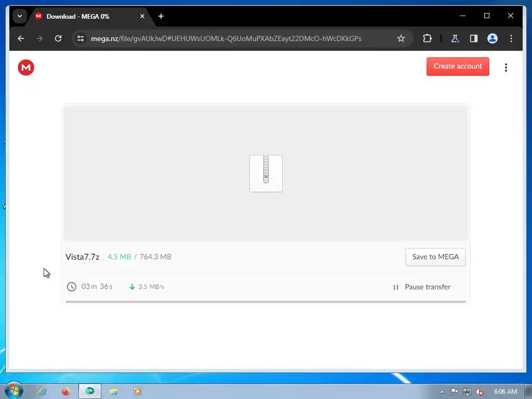Maximize the browser window

point(486,16)
